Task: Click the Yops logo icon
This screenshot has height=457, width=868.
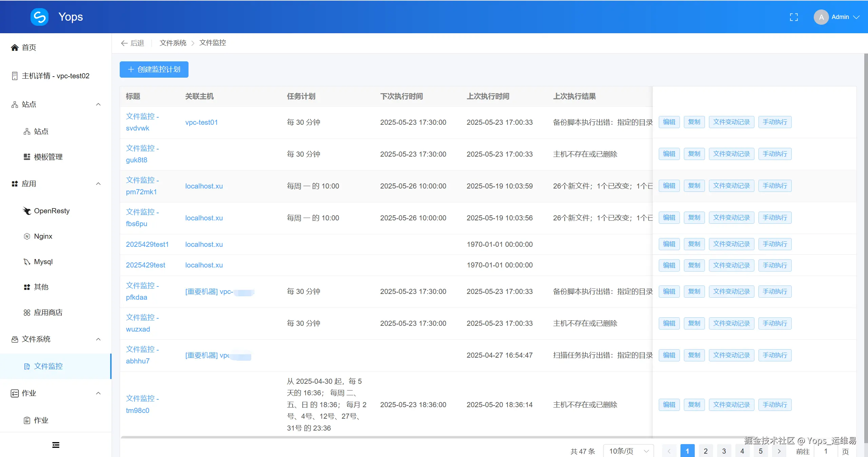Action: pos(39,17)
